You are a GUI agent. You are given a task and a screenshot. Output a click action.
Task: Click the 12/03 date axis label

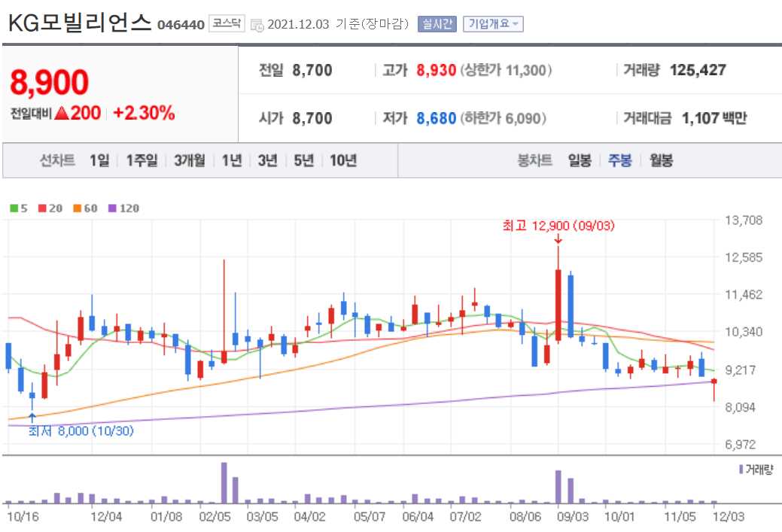click(728, 516)
